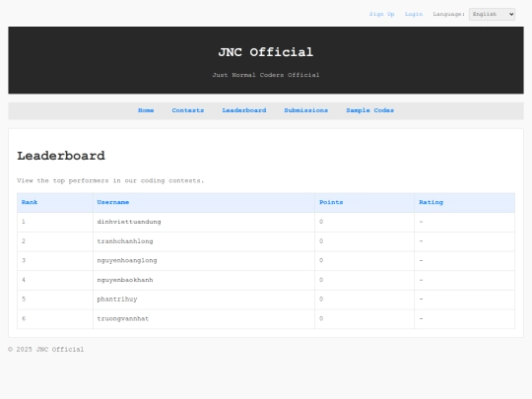Image resolution: width=532 pixels, height=399 pixels.
Task: Sort by the Rating column header
Action: 431,202
